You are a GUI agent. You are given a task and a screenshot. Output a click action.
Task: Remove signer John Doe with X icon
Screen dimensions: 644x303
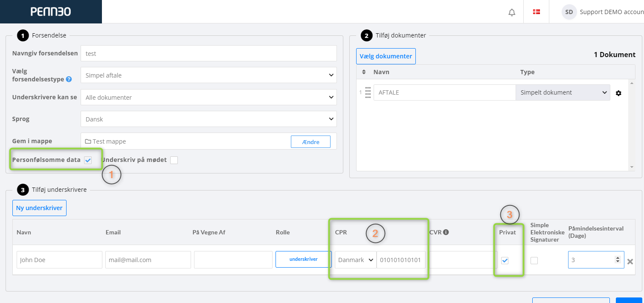point(630,261)
